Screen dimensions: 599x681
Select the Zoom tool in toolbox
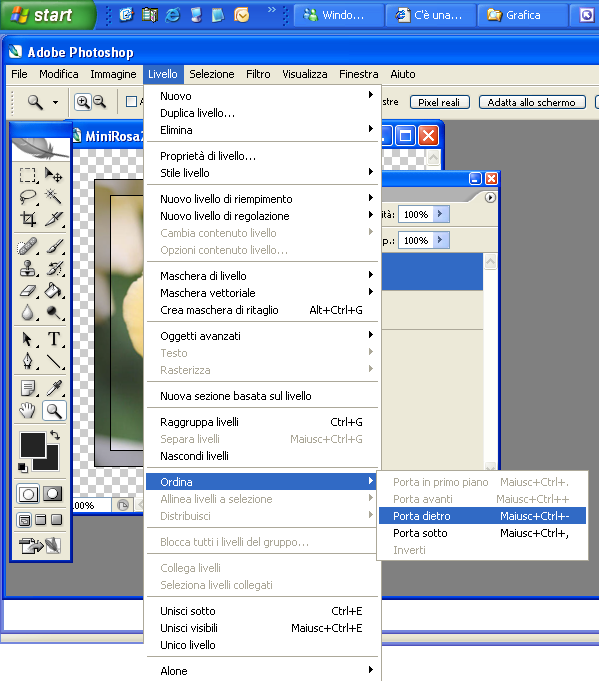54,410
